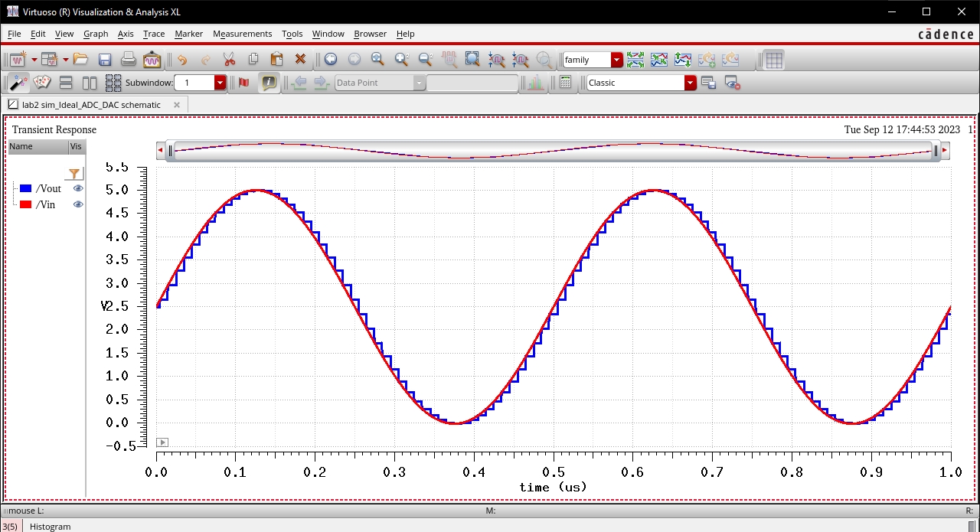
Task: Click the Print icon in toolbar
Action: click(x=129, y=60)
